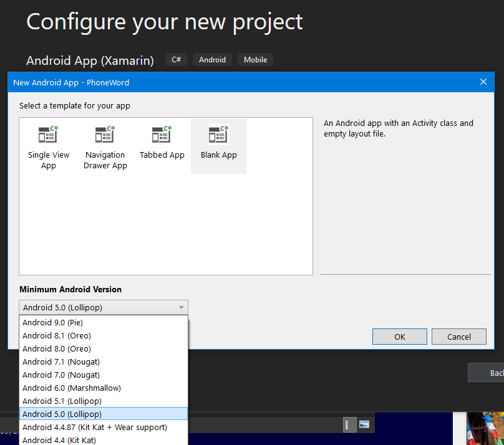Choose Android 9.0 (Pie) from list

pos(52,322)
